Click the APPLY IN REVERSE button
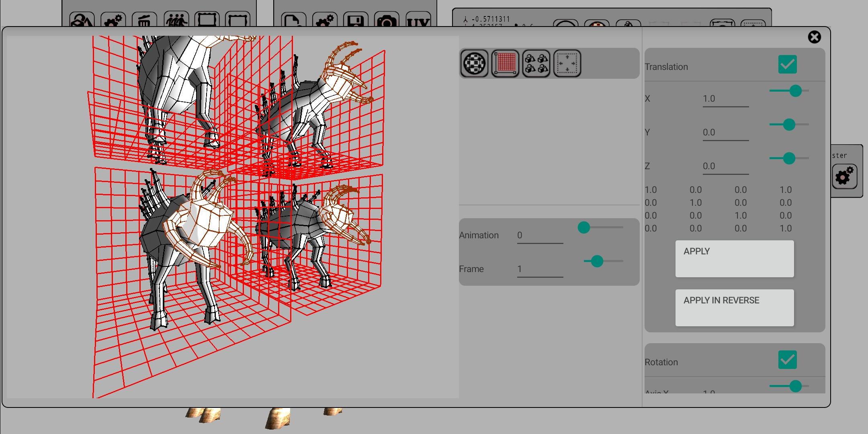This screenshot has width=868, height=434. [x=735, y=308]
